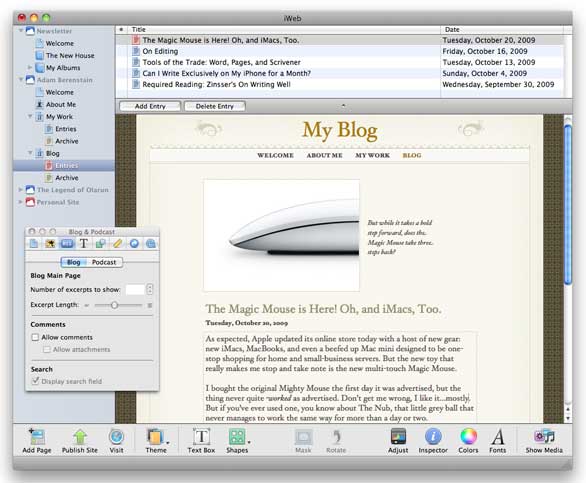
Task: Collapse the Blog page disclosure triangle
Action: tap(30, 153)
